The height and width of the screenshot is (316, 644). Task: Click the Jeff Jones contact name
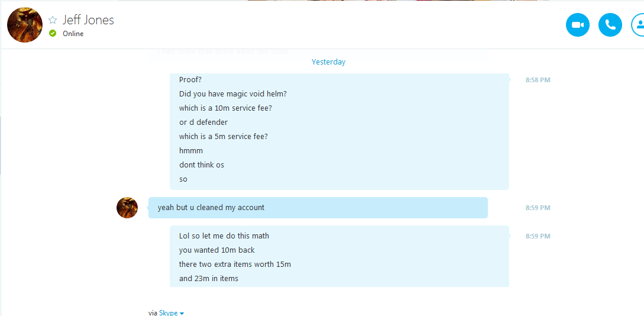88,20
